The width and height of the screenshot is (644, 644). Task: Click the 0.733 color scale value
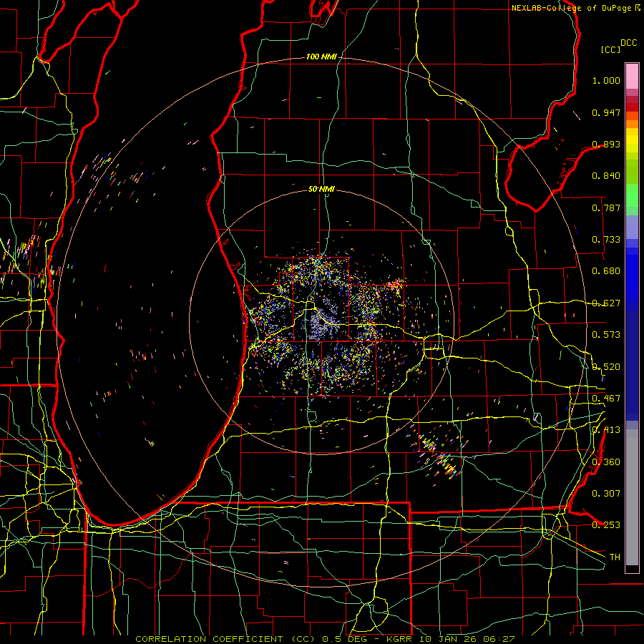(x=606, y=240)
